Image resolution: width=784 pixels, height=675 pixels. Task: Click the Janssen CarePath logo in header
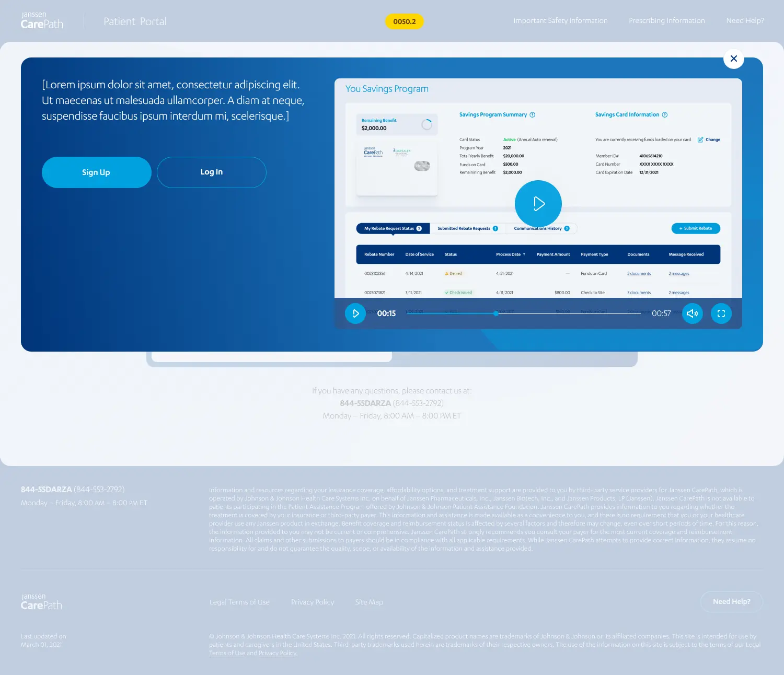coord(42,21)
